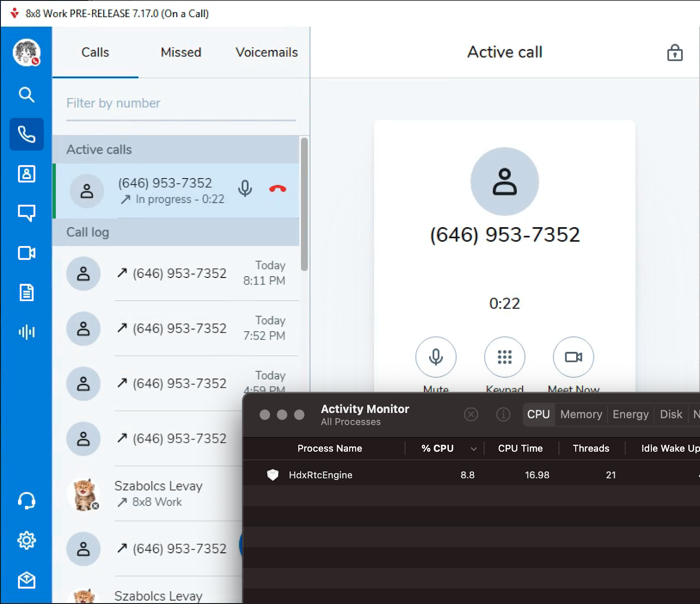The height and width of the screenshot is (604, 700).
Task: Switch to the Calls tab
Action: coord(95,53)
